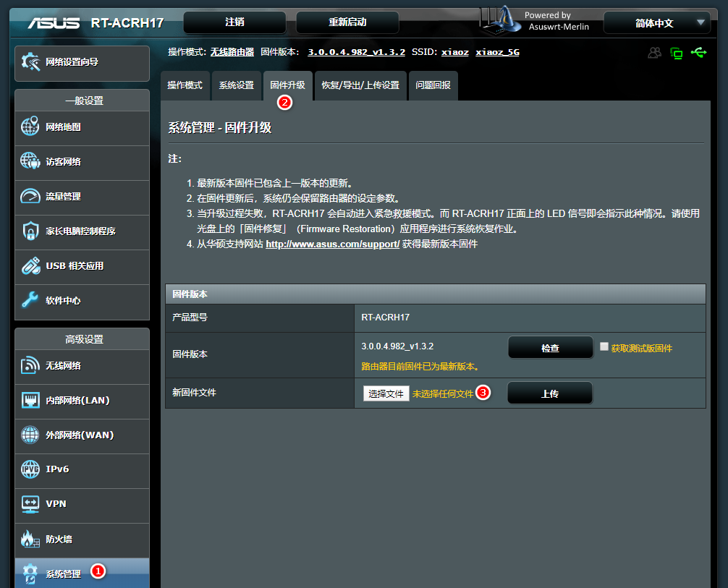Image resolution: width=728 pixels, height=588 pixels.
Task: Click the Network Map (网络地图) globe icon
Action: [30, 127]
